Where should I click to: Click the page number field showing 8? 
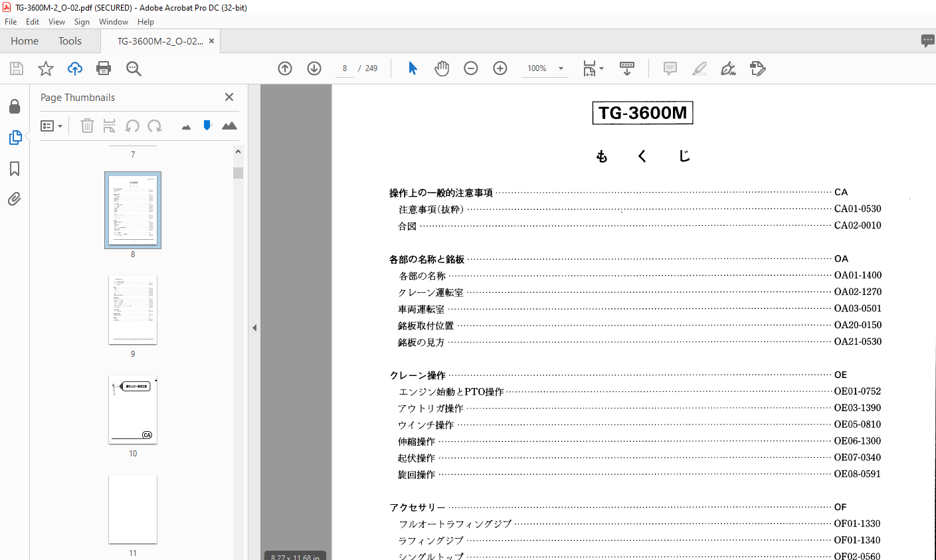point(345,68)
